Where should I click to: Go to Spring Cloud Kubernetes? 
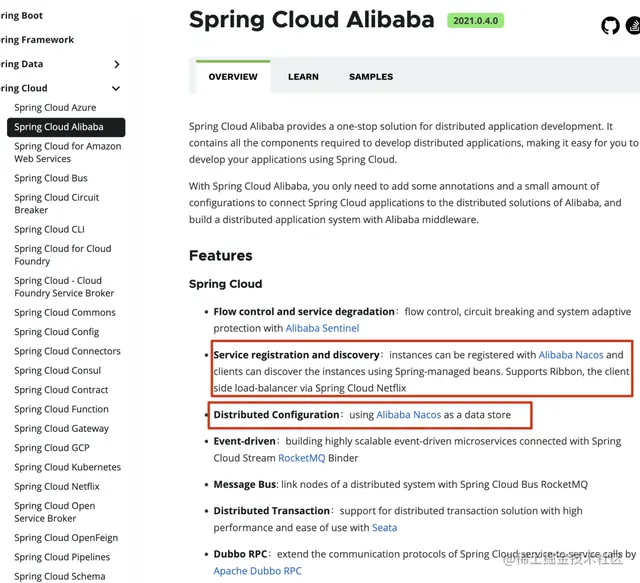pos(67,467)
